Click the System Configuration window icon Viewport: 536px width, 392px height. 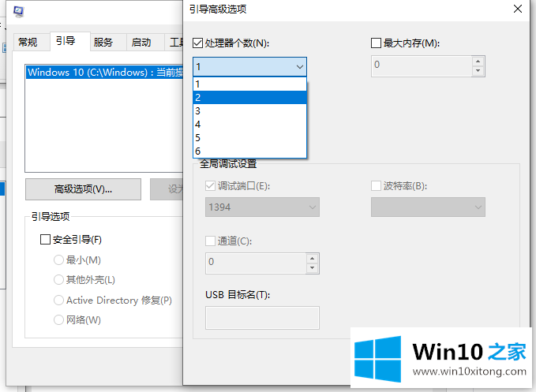pyautogui.click(x=18, y=12)
